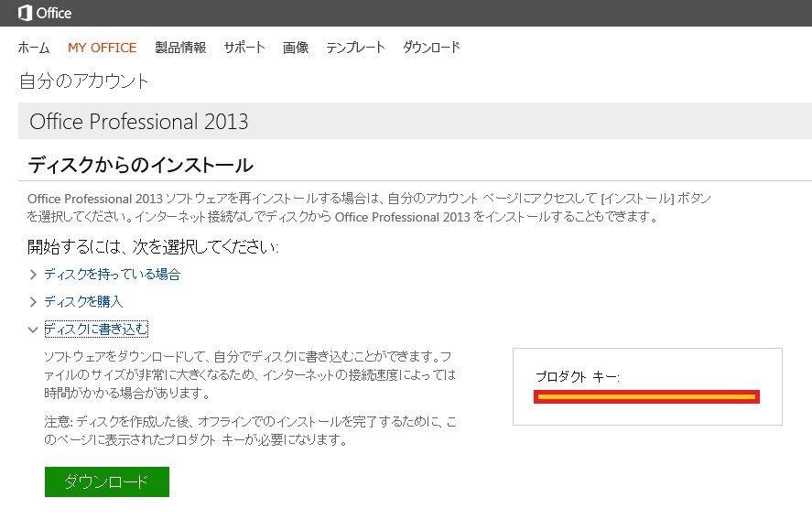Open 画像 navigation item

click(296, 48)
